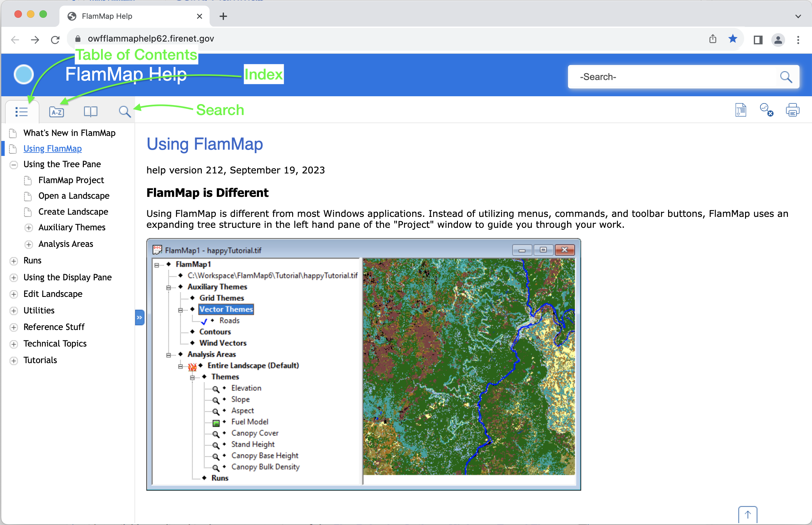Collapse the navigation pane using the chevron handle
The width and height of the screenshot is (812, 525).
[140, 317]
